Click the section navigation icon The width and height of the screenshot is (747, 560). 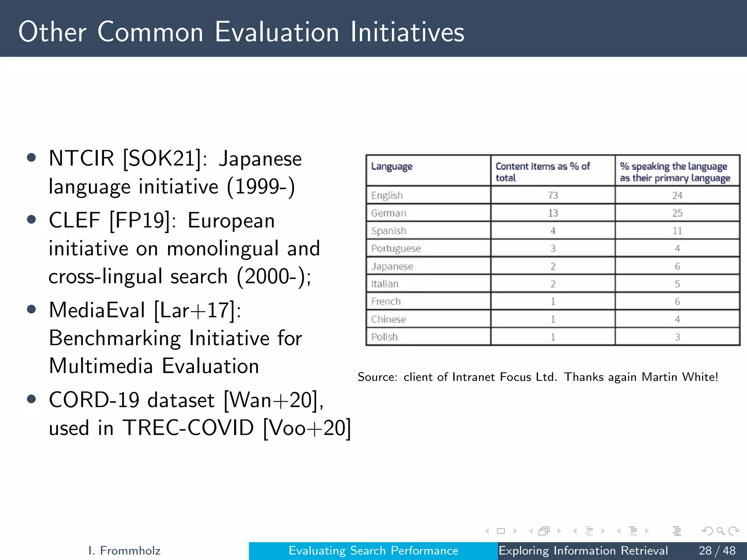[633, 531]
